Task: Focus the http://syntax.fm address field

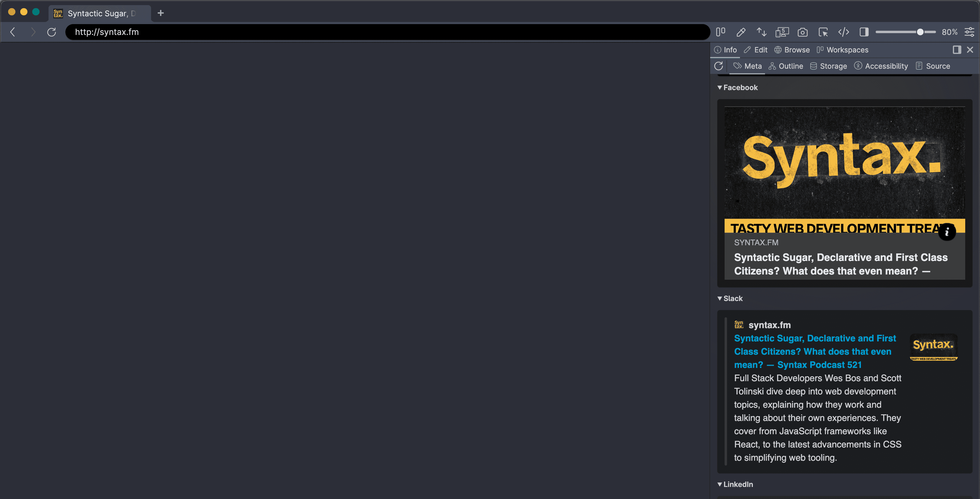Action: [387, 32]
